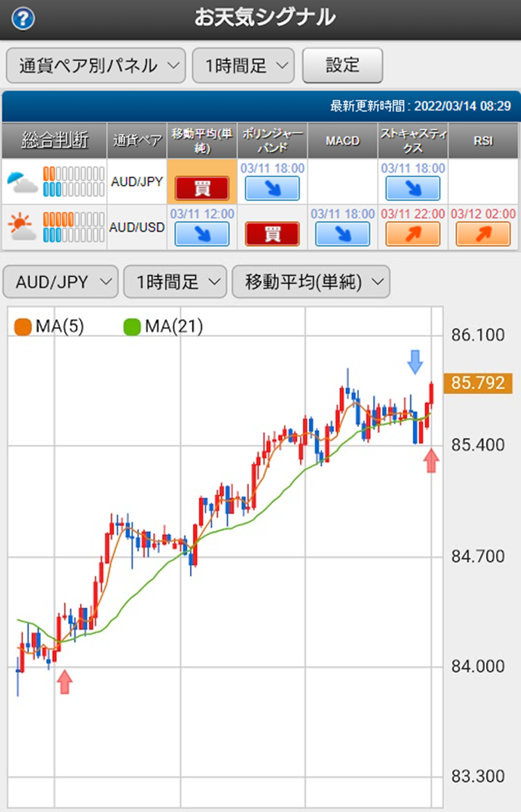Open the chart 1時間足 timeframe dropdown

click(175, 282)
